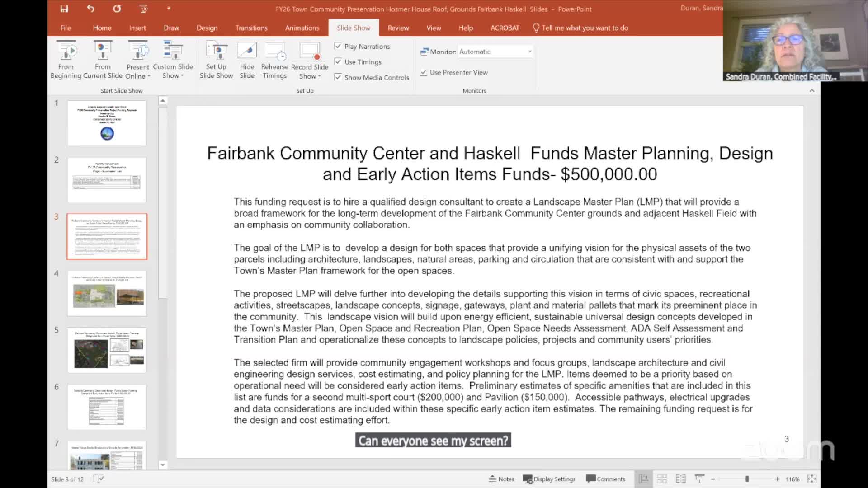Image resolution: width=868 pixels, height=488 pixels.
Task: Switch to Slide Sorter view
Action: click(662, 479)
